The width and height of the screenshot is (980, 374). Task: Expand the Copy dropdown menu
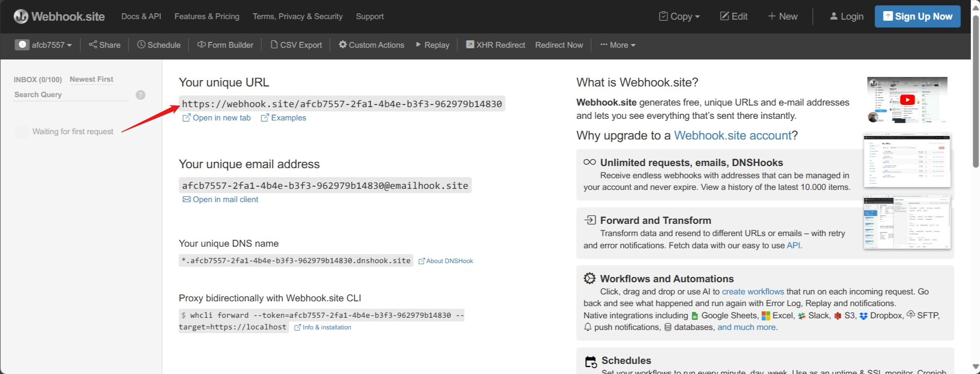(x=680, y=16)
